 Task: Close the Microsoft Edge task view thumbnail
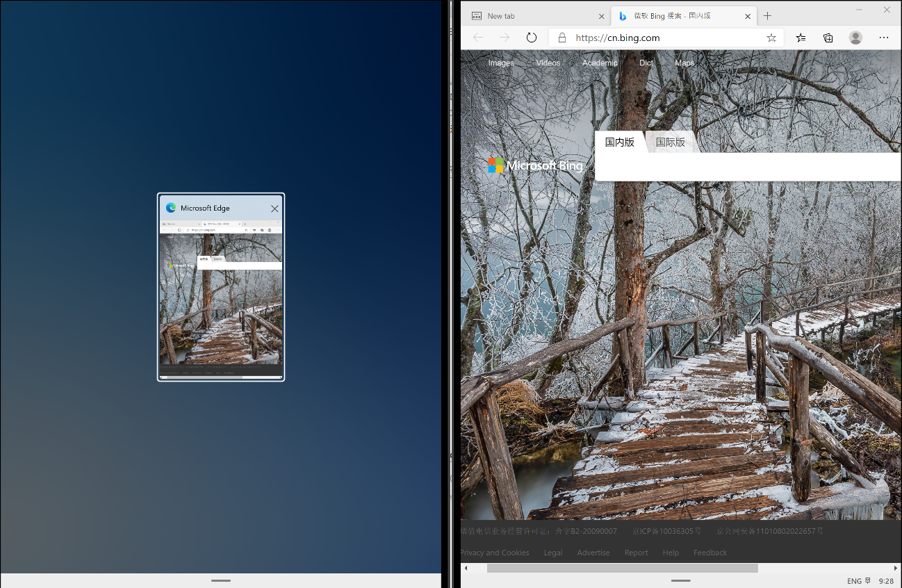274,209
